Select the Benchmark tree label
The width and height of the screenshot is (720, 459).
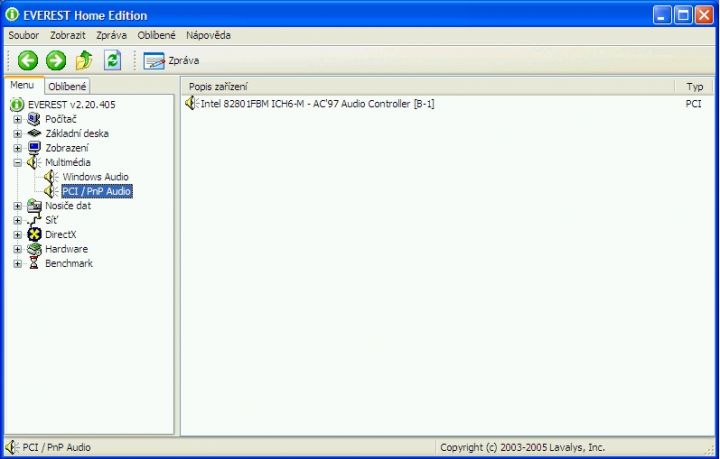pos(69,263)
